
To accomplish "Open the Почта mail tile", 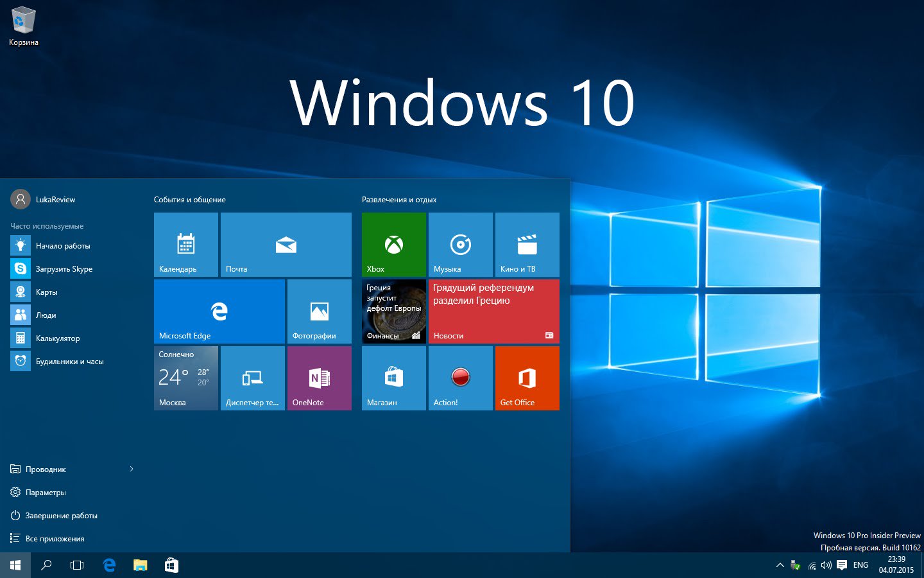I will coord(286,245).
